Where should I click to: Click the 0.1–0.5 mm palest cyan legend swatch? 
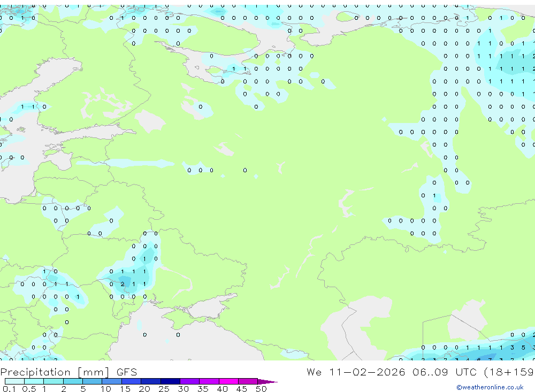(14, 381)
